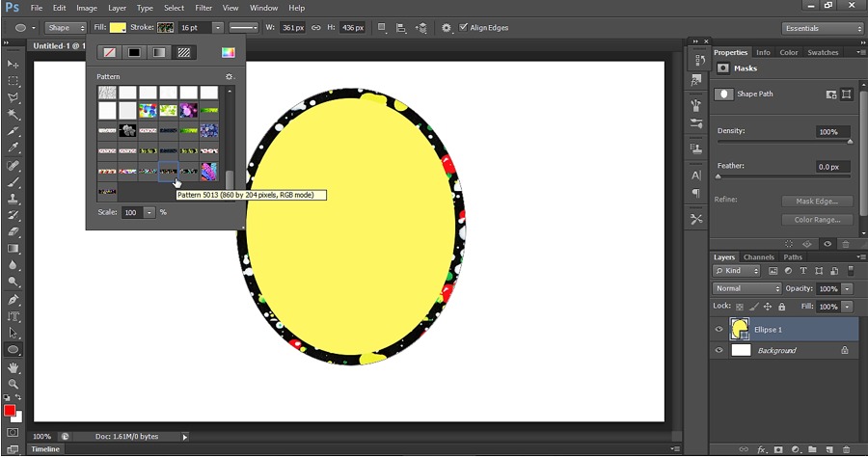The height and width of the screenshot is (458, 868).
Task: Open the pattern picker settings gear
Action: (230, 76)
